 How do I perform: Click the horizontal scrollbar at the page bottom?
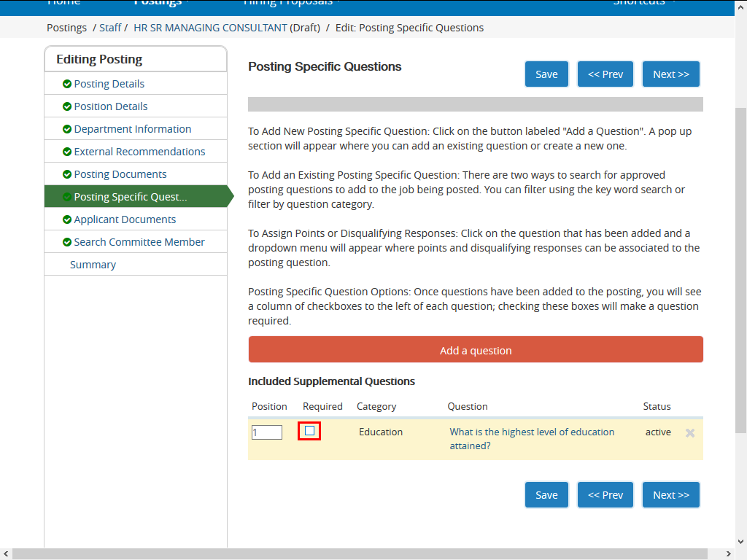pos(365,554)
